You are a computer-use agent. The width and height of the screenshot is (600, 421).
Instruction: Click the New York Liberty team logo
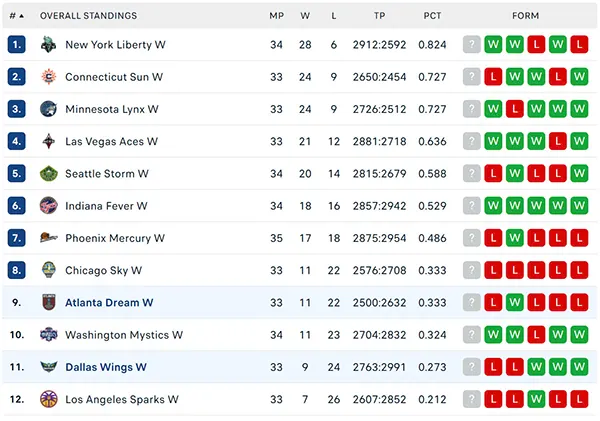(x=49, y=44)
